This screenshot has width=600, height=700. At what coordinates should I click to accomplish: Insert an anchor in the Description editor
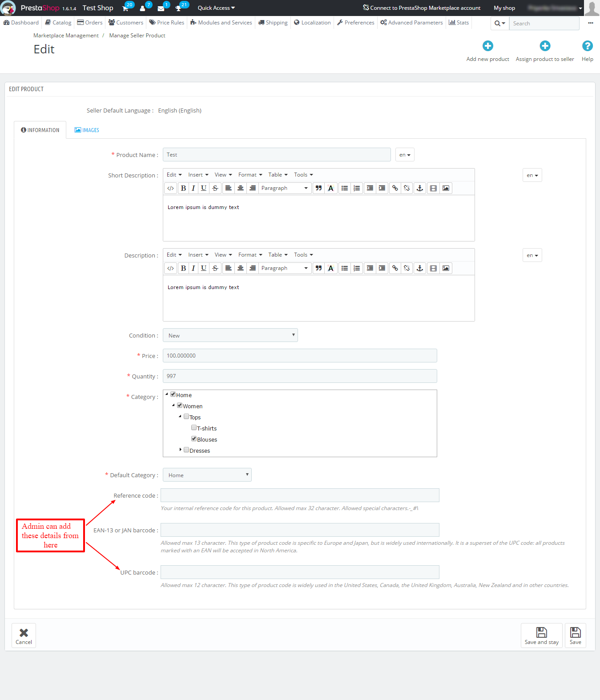419,268
